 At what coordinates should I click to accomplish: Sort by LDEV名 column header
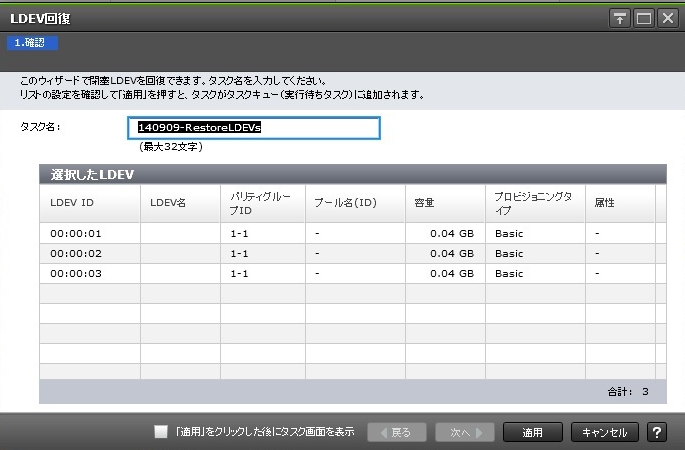(x=180, y=203)
